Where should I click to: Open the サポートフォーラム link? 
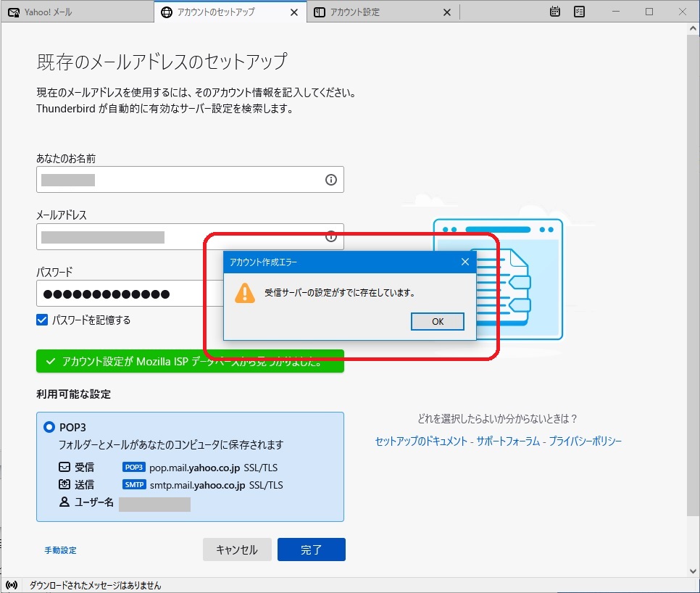[508, 441]
